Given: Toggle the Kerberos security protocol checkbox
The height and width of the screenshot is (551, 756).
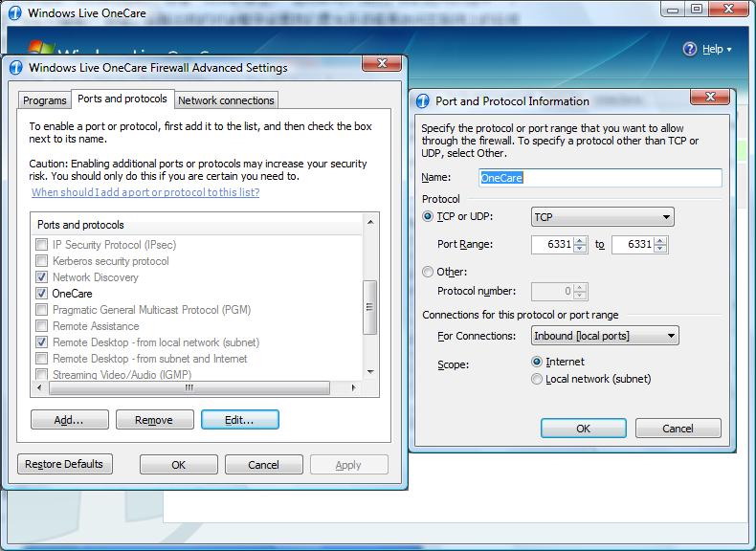Looking at the screenshot, I should click(x=42, y=261).
